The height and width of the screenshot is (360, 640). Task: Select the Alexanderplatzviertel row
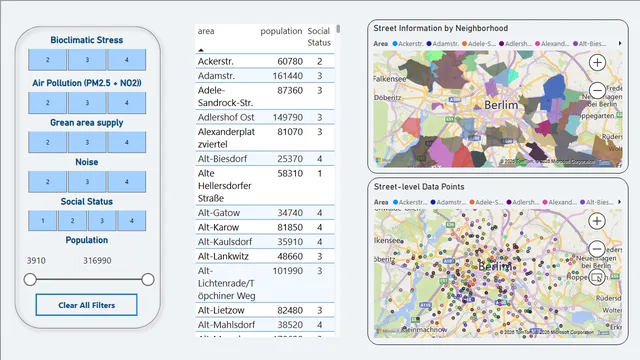(265, 138)
